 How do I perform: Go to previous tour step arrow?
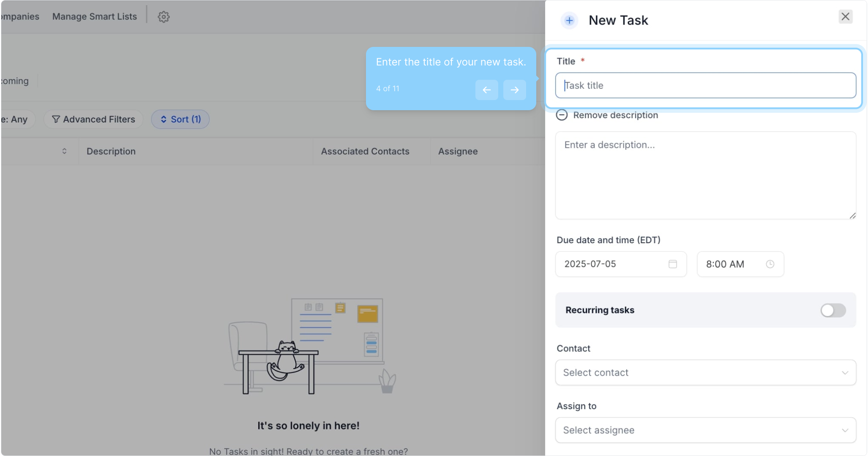pyautogui.click(x=486, y=90)
